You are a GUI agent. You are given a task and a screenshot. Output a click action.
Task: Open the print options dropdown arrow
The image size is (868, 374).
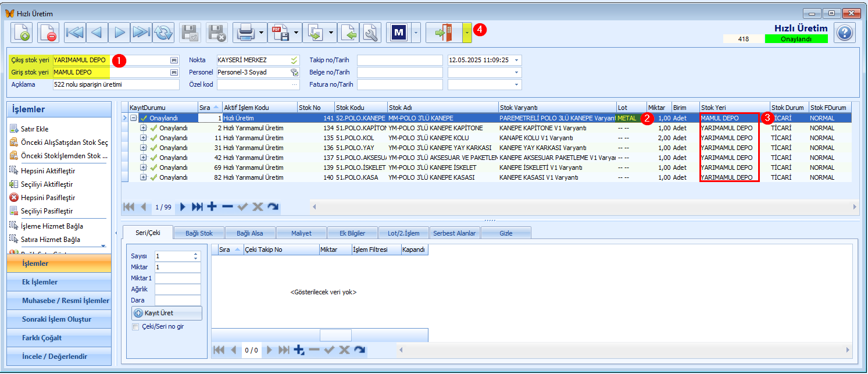(x=262, y=33)
